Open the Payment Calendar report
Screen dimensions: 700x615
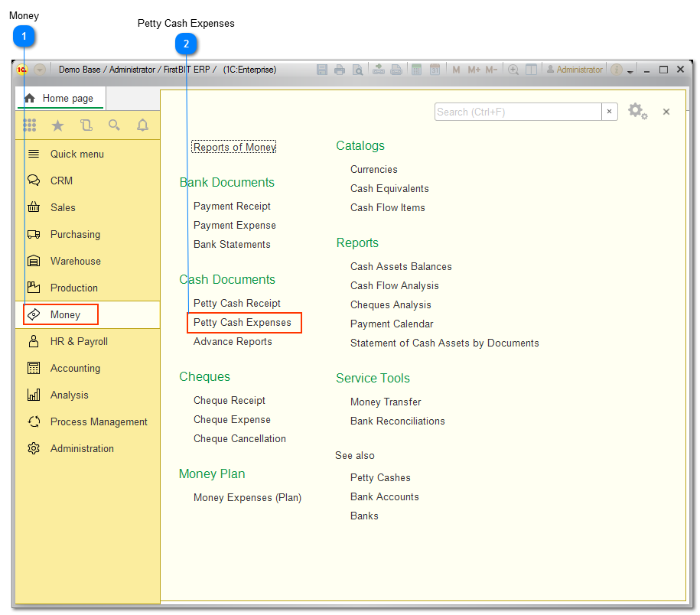pyautogui.click(x=393, y=324)
